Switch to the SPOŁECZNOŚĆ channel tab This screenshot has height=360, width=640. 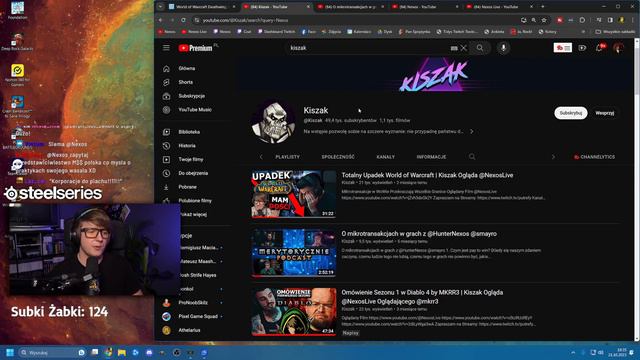pos(338,157)
